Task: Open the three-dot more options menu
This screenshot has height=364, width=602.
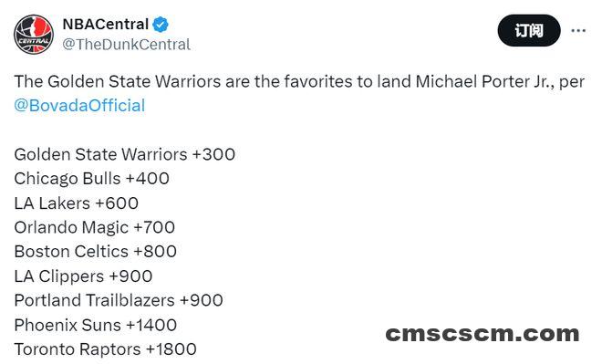Action: point(578,30)
